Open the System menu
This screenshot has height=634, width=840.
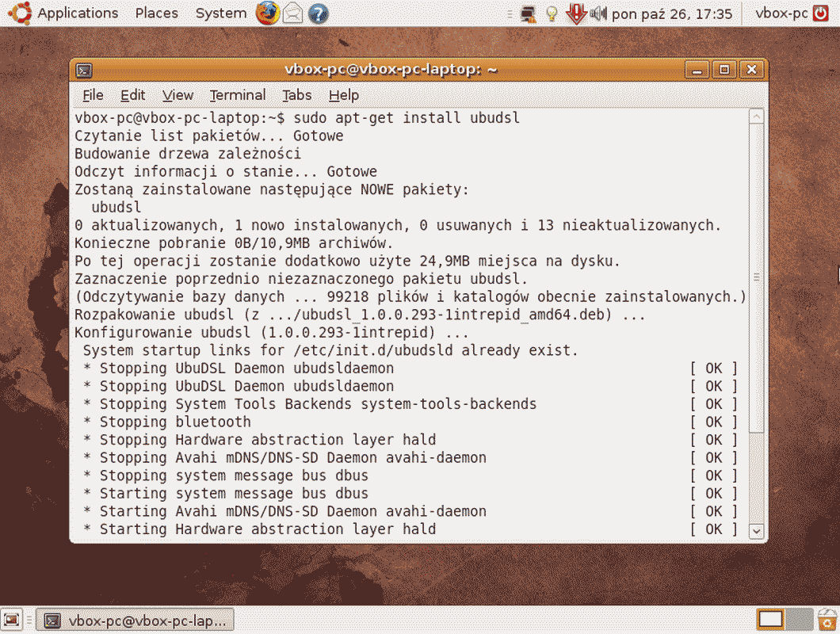221,13
